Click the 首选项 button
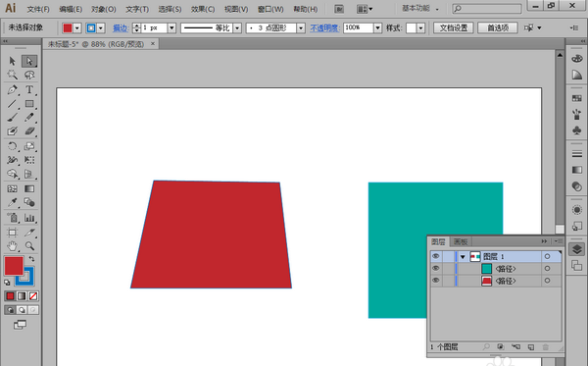 click(498, 27)
